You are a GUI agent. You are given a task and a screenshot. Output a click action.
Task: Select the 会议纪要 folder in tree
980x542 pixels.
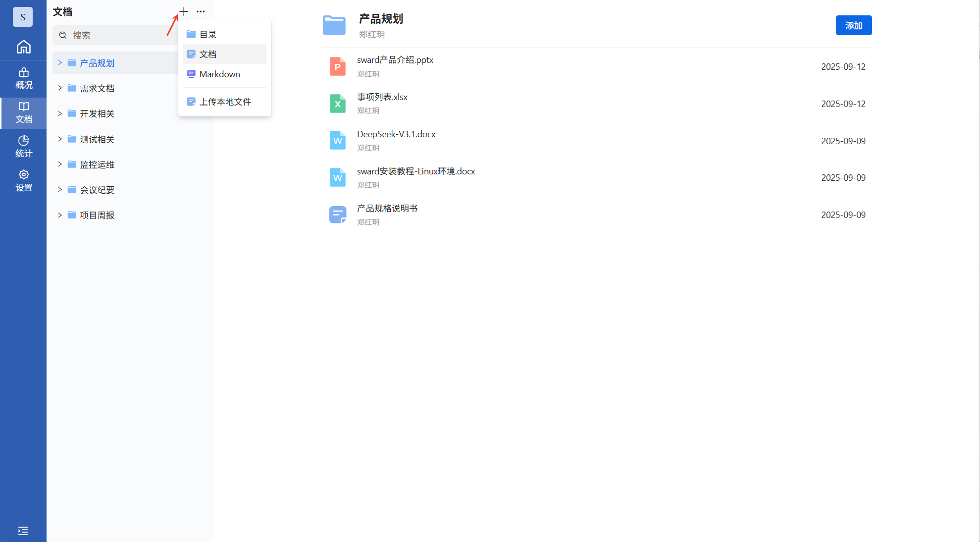tap(97, 190)
